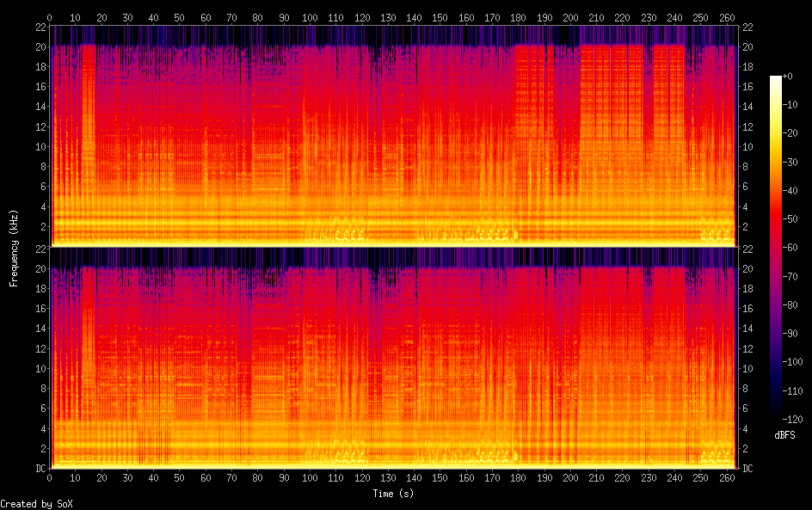
Task: Click the 0 tick on the bottom time axis
Action: click(x=50, y=477)
